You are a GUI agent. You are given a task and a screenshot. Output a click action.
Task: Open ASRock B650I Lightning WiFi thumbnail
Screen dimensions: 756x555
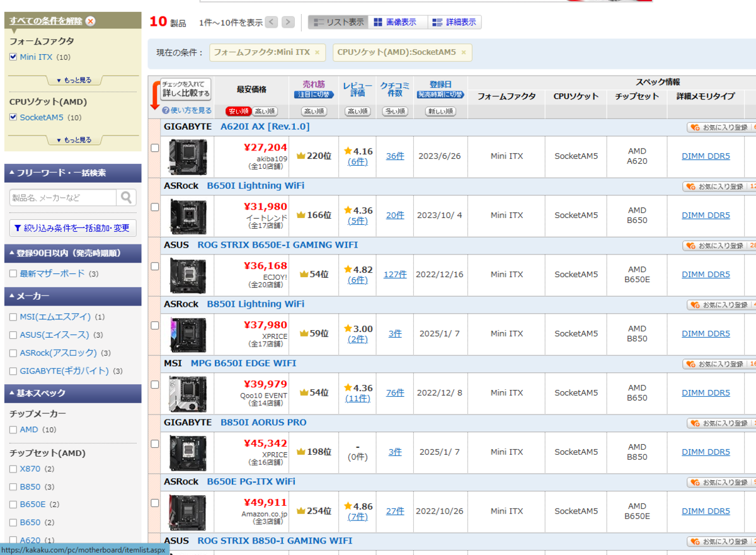pyautogui.click(x=188, y=216)
